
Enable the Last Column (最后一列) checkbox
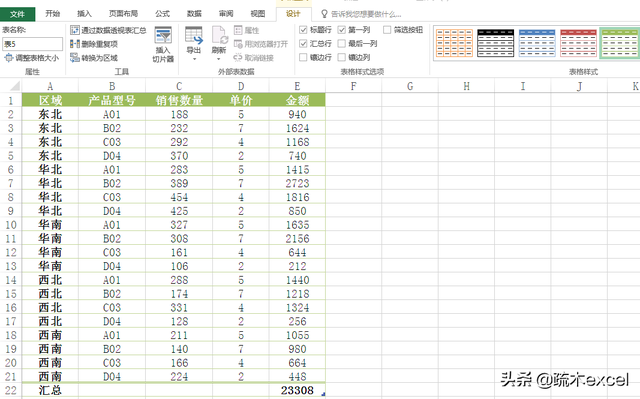point(342,43)
